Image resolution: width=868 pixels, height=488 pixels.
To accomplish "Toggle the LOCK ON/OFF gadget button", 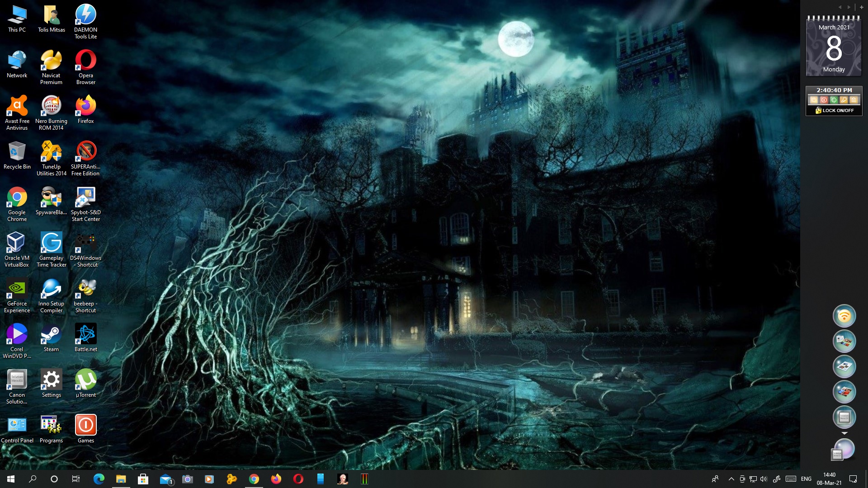I will 834,110.
